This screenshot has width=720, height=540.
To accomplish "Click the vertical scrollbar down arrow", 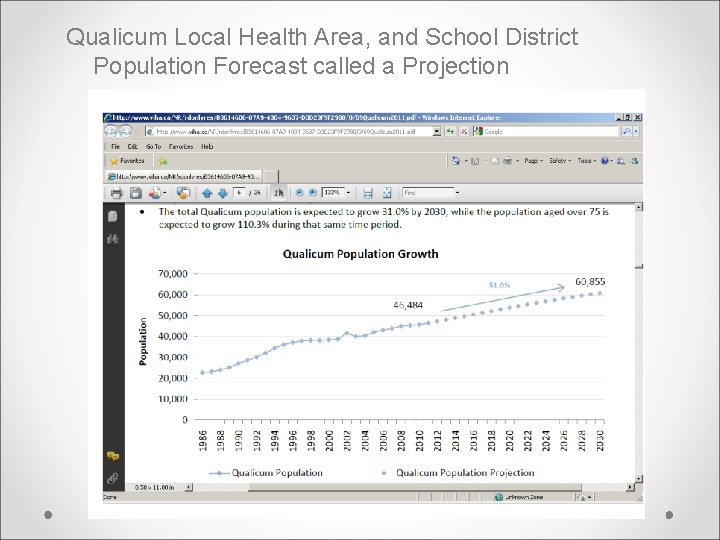I will [x=639, y=478].
